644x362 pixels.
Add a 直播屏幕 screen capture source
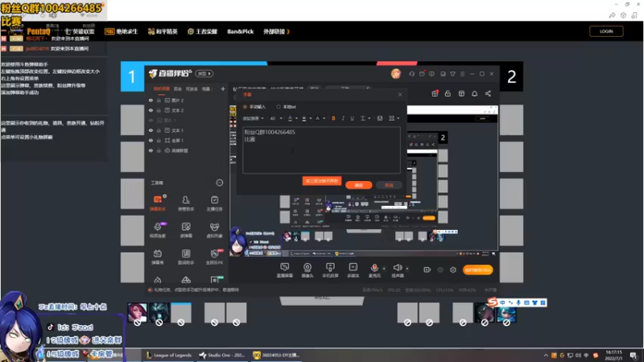285,270
